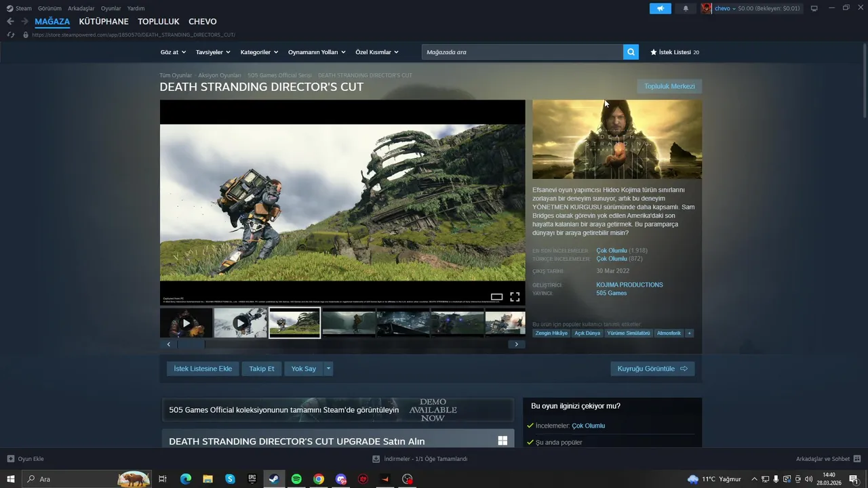This screenshot has height=488, width=868.
Task: Open File Explorer from the taskbar
Action: [208, 479]
